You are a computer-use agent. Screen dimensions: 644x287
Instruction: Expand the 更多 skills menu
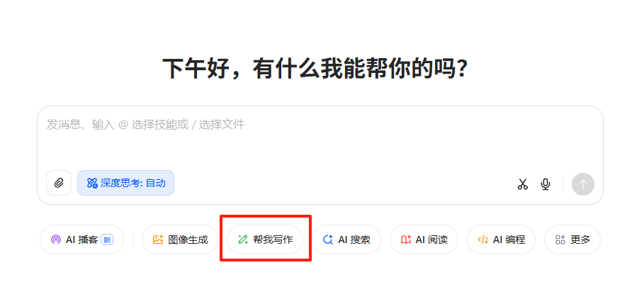[572, 240]
